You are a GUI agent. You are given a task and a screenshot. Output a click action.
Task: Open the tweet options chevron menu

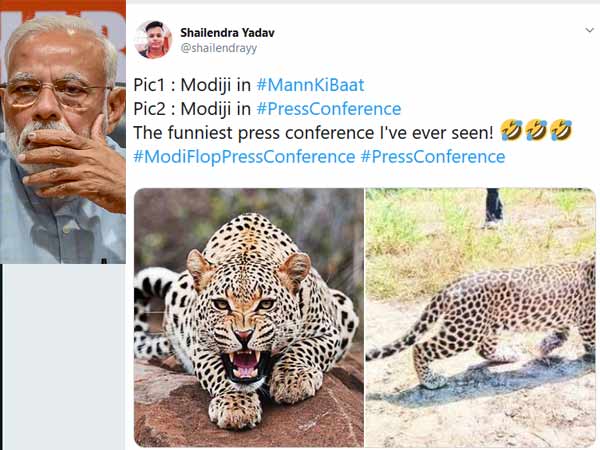589,31
